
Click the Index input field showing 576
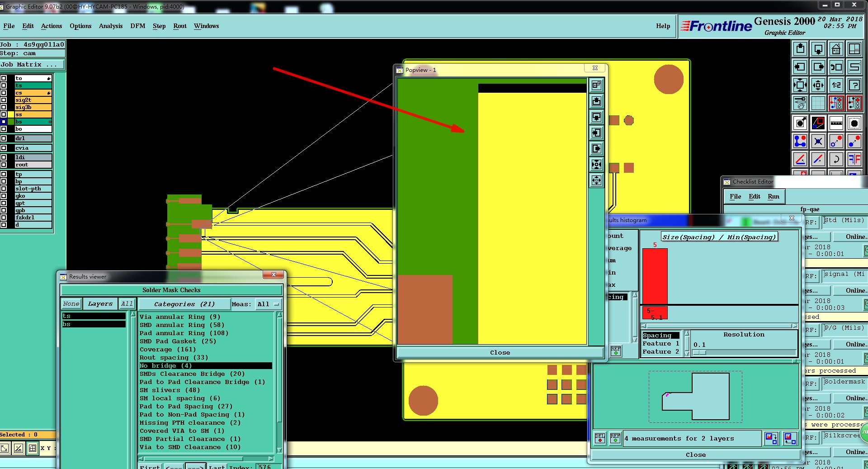[x=269, y=466]
